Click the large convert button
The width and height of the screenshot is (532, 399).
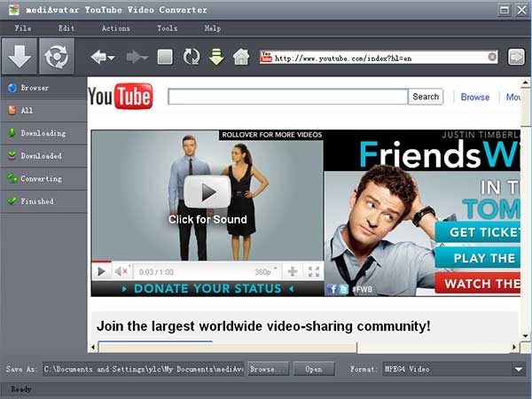coord(57,58)
